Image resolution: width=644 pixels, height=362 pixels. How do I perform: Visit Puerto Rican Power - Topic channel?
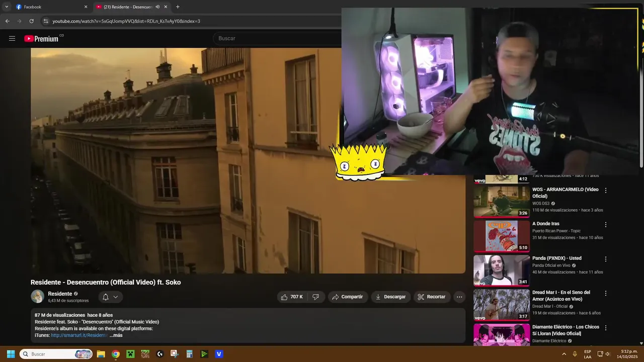(x=556, y=231)
